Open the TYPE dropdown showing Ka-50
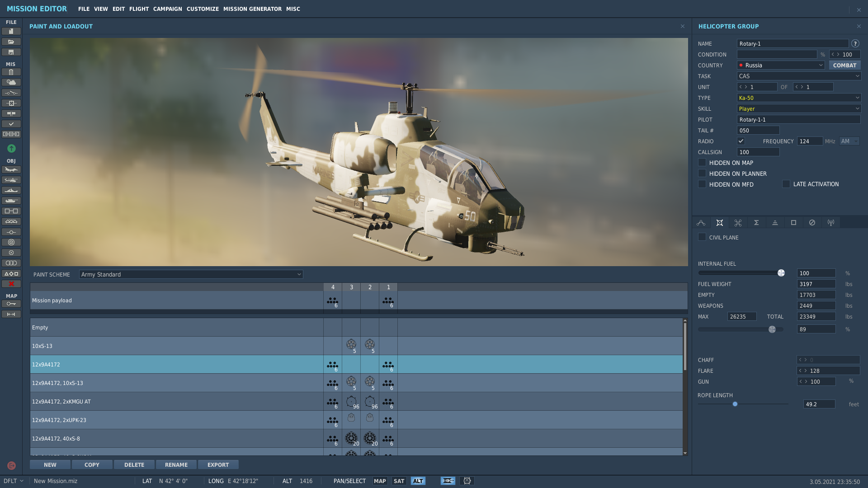 click(x=799, y=98)
